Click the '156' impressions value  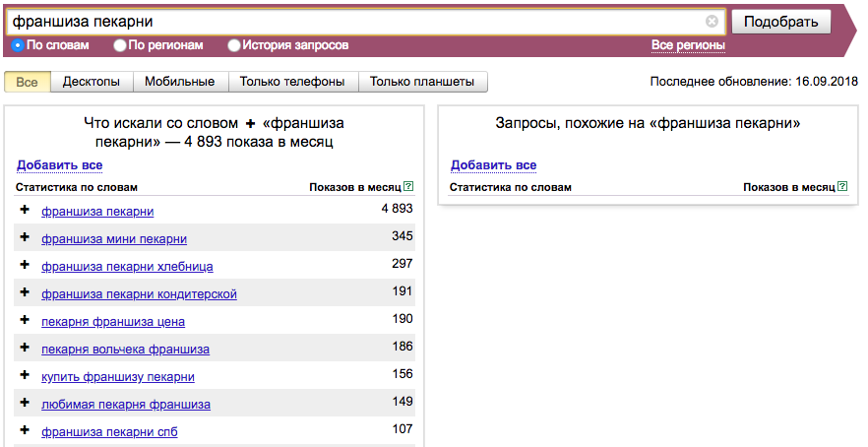pos(403,374)
